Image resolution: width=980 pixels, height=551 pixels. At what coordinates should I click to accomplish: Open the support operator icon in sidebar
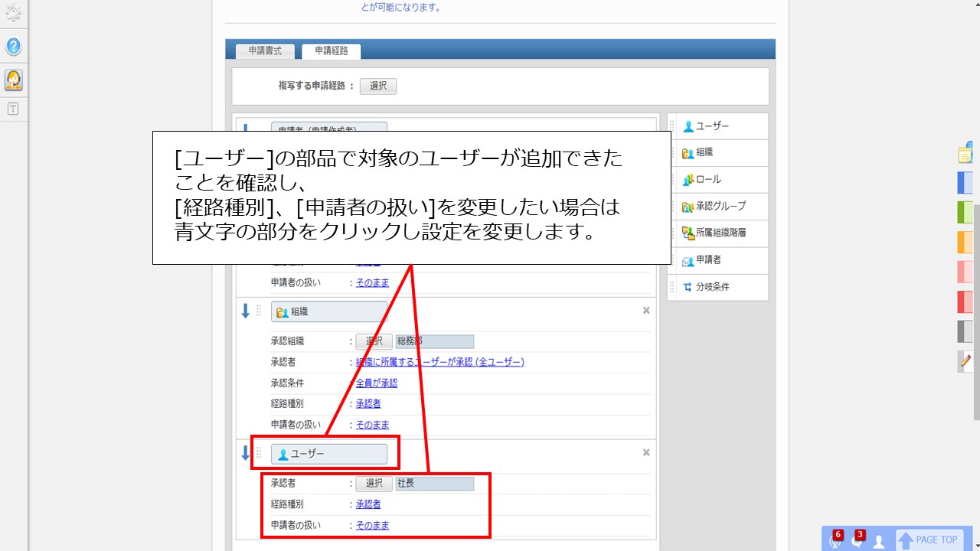coord(14,80)
